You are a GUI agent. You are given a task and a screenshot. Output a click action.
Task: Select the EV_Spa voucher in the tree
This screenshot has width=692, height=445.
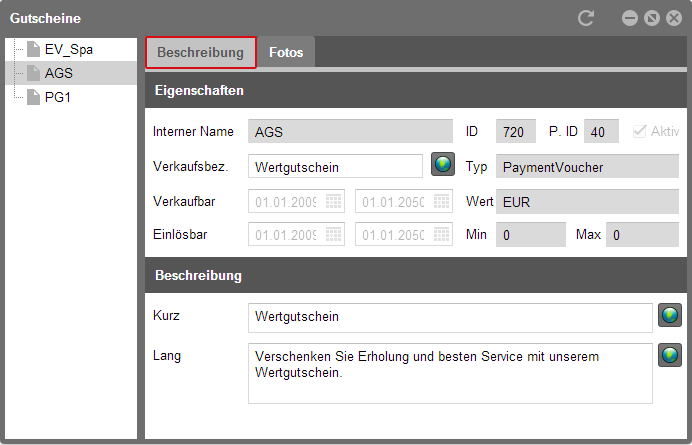68,49
